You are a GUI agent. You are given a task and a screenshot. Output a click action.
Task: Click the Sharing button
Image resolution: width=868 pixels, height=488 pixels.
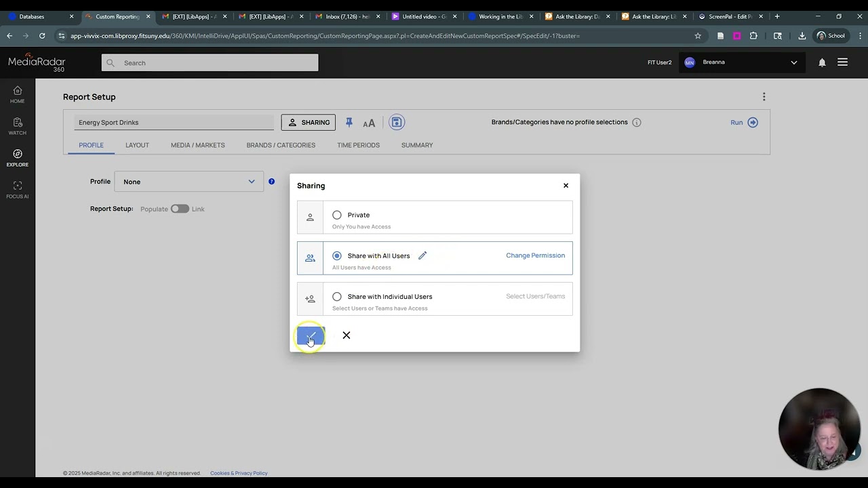[x=309, y=123]
